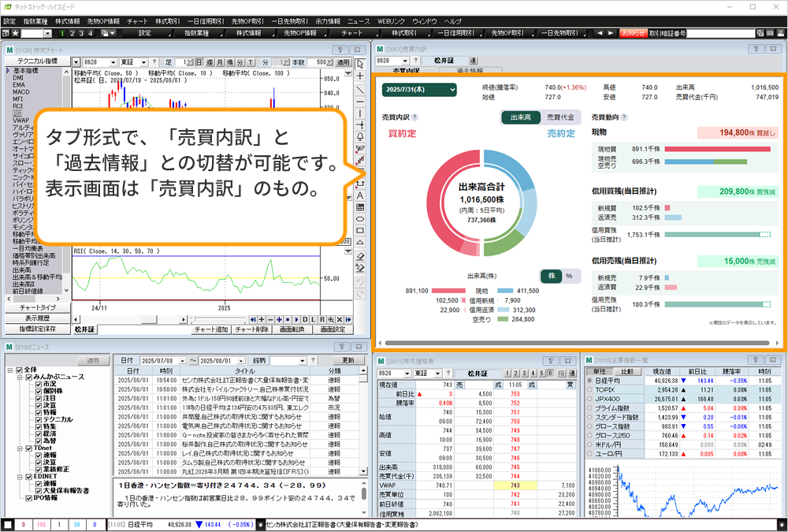Select the eraser tool in chart toolbar
Viewport: 788px width, 532px height.
(x=360, y=255)
